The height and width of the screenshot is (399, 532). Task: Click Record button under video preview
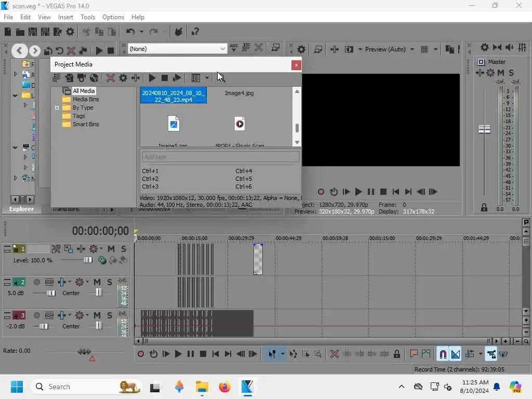pos(321,192)
